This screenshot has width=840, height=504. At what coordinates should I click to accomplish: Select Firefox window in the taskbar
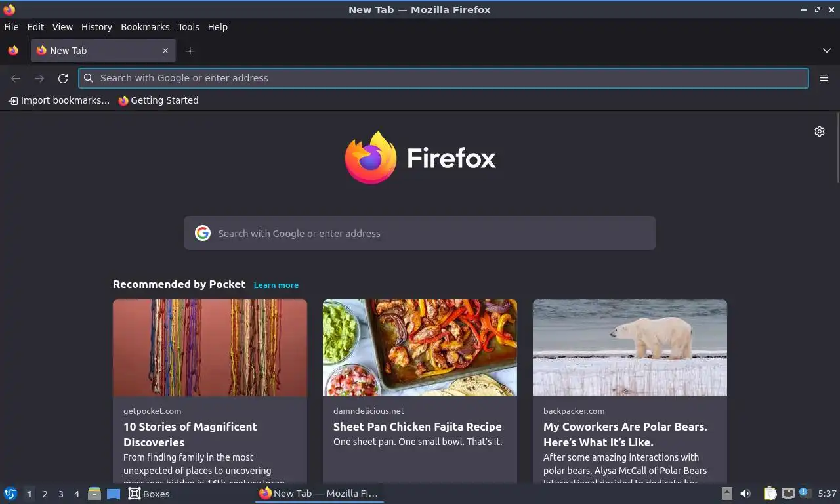319,493
